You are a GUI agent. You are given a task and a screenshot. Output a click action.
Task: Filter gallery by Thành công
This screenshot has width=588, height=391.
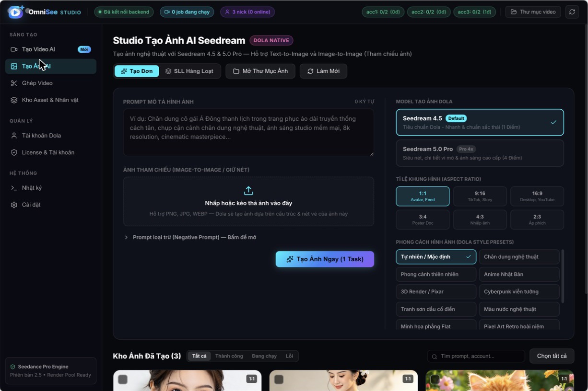point(229,356)
